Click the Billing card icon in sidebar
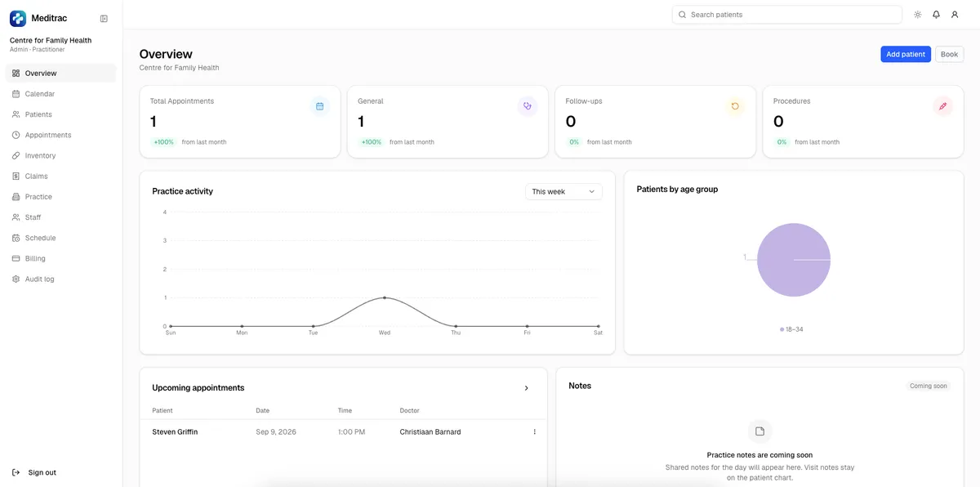Image resolution: width=980 pixels, height=487 pixels. coord(16,258)
